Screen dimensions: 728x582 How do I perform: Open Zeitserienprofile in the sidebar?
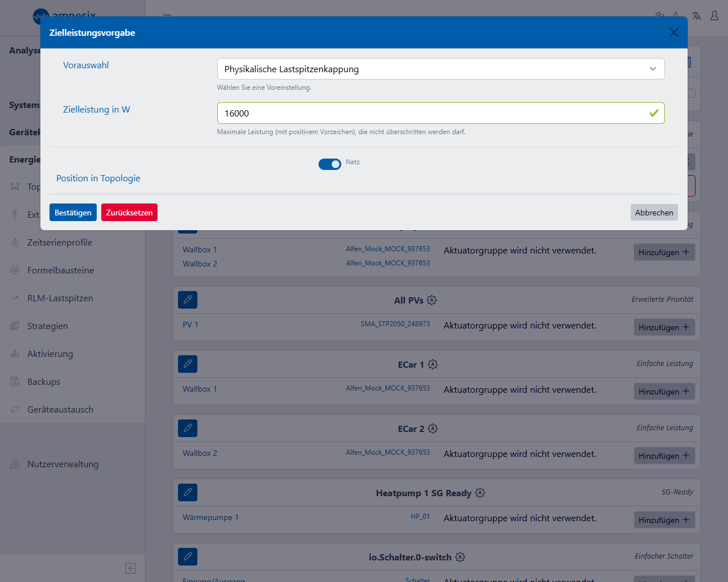pos(60,243)
